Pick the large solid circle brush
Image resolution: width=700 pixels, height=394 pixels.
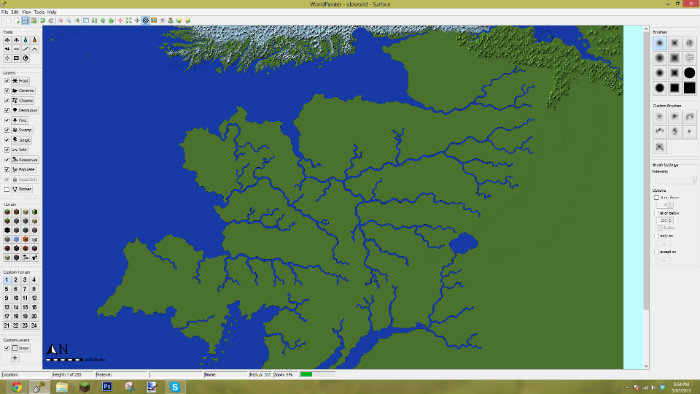pos(689,73)
